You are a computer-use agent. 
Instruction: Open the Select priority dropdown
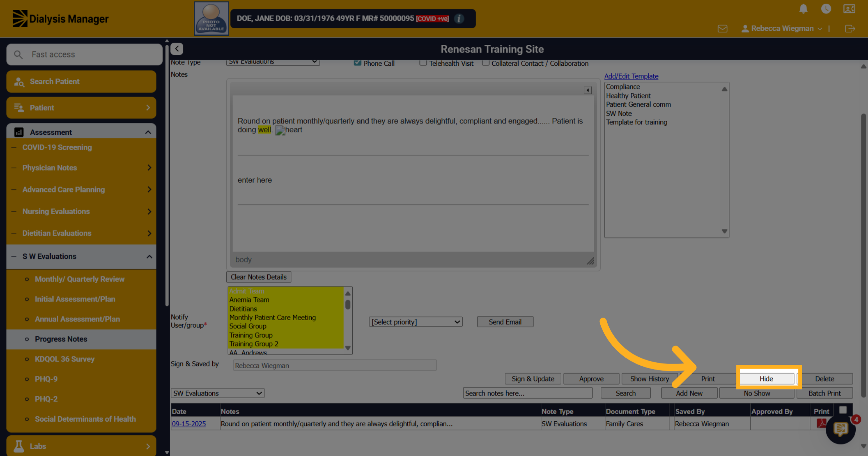(x=416, y=322)
